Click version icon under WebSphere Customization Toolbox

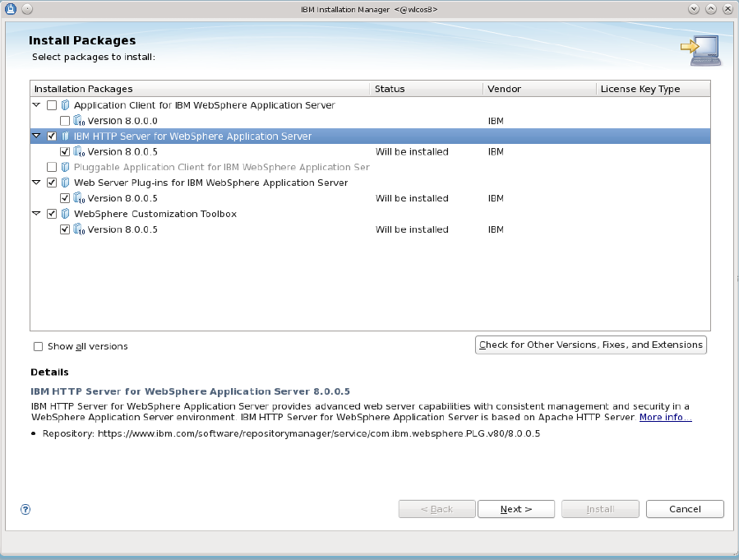click(79, 229)
